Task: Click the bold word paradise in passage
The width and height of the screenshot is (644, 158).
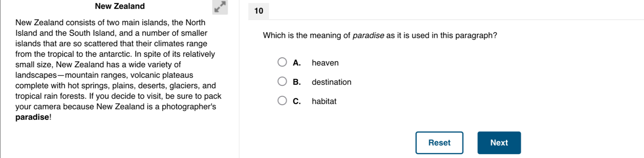Action: coord(32,117)
